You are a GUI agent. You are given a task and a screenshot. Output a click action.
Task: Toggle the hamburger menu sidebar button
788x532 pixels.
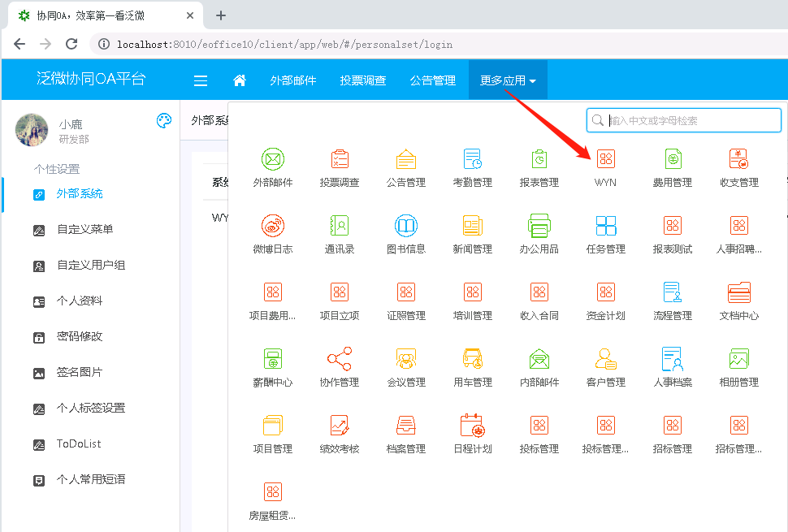(x=201, y=80)
